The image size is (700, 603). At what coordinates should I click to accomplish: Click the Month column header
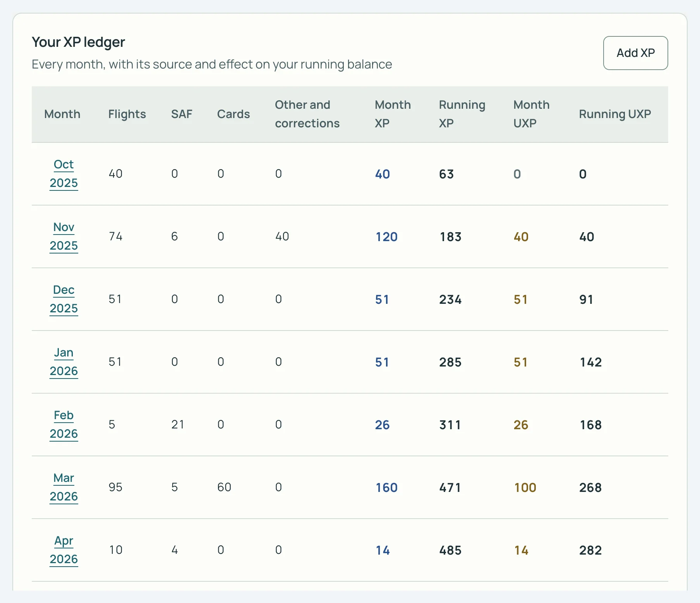click(62, 114)
